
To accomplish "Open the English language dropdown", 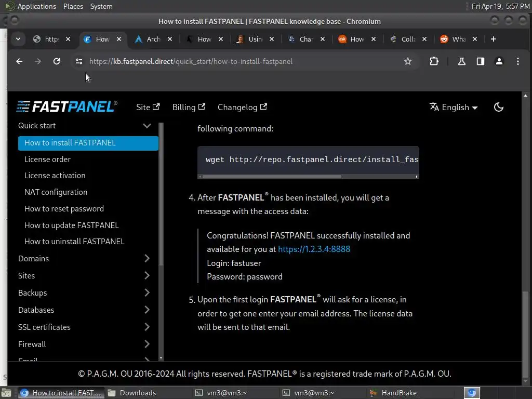I will pos(454,107).
